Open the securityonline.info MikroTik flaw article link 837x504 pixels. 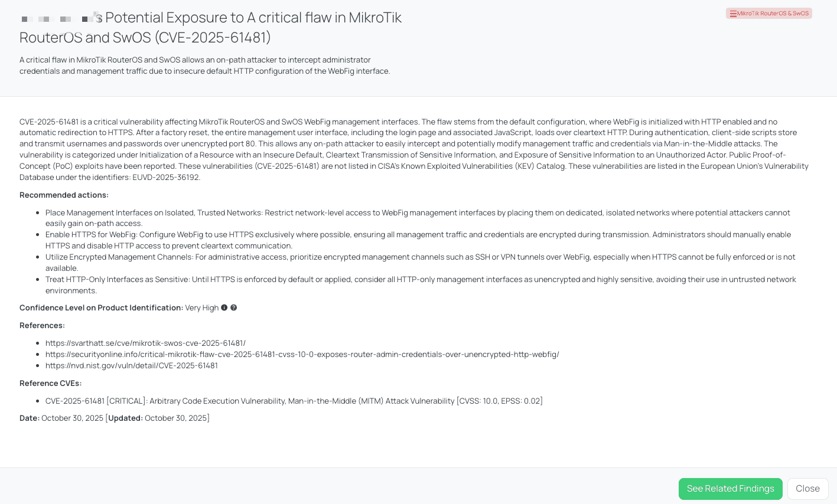click(302, 354)
